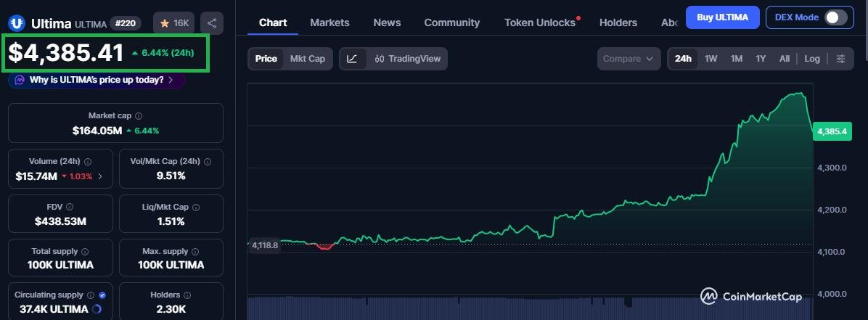Click the Total supply info icon

[85, 251]
